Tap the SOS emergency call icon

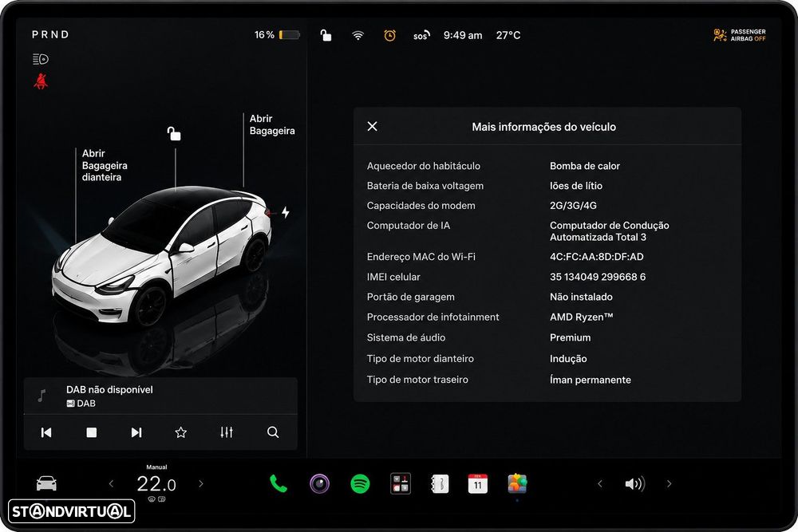coord(421,35)
